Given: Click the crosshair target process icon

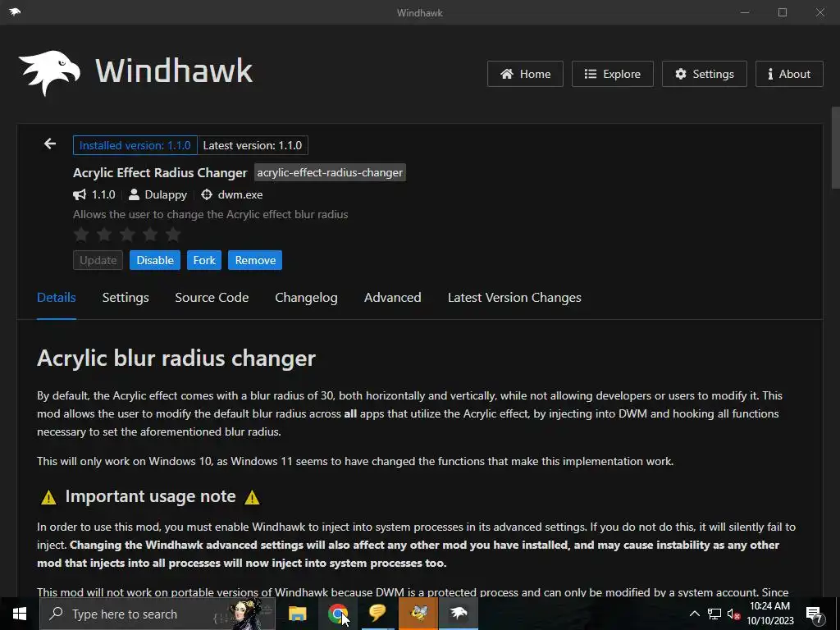Looking at the screenshot, I should 207,194.
